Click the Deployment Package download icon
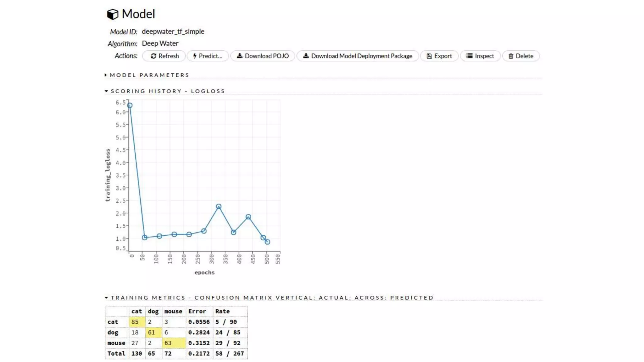The image size is (644, 362). click(306, 56)
